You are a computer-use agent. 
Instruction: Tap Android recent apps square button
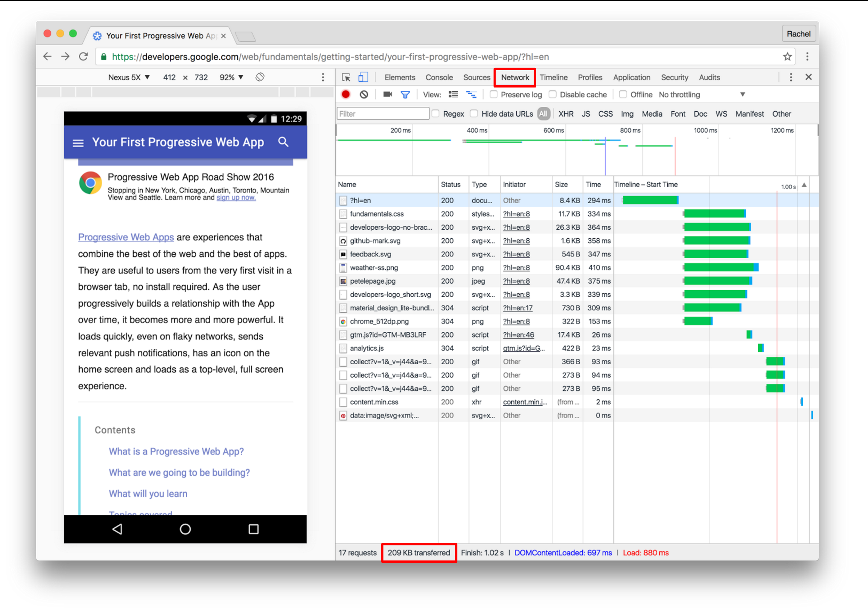pyautogui.click(x=253, y=529)
